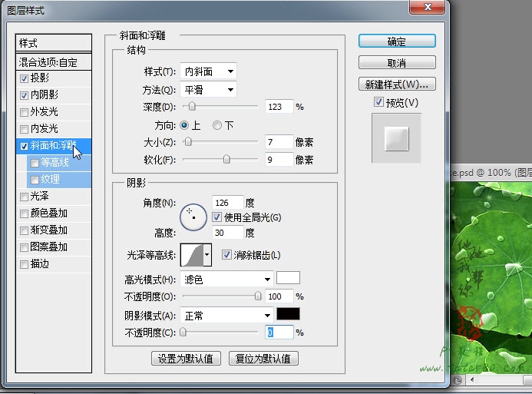Open the 阴影模式 dropdown showing 正常
Viewport: 532px width, 394px height.
click(x=226, y=316)
